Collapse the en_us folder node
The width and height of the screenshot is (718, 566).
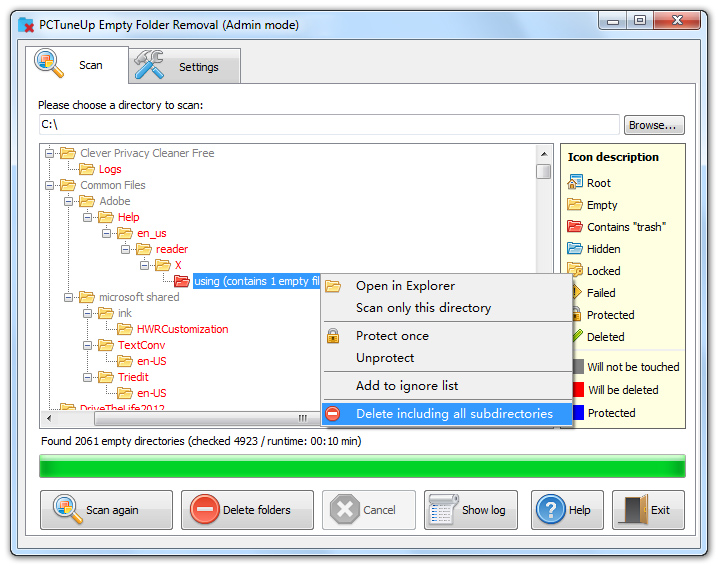pos(107,233)
